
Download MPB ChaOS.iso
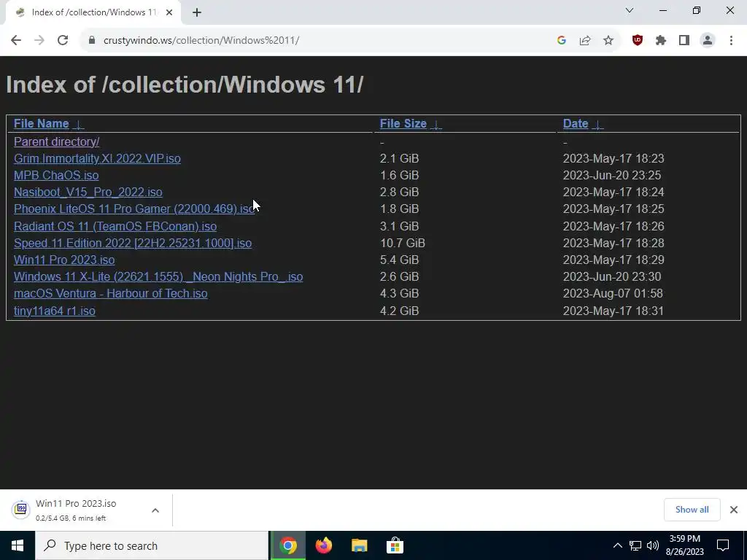tap(56, 175)
